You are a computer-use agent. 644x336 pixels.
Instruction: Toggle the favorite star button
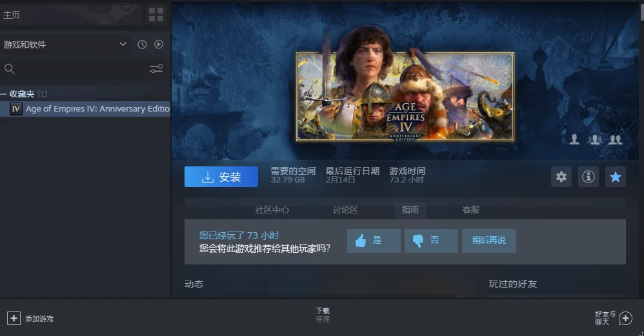616,177
